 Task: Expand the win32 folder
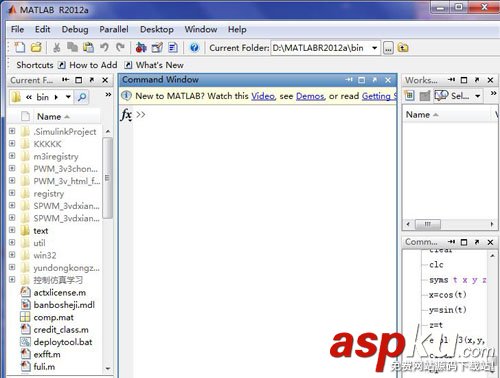point(12,255)
